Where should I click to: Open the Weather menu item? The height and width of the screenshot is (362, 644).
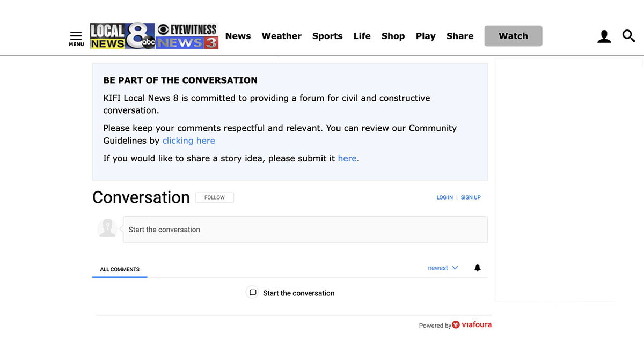[x=281, y=36]
